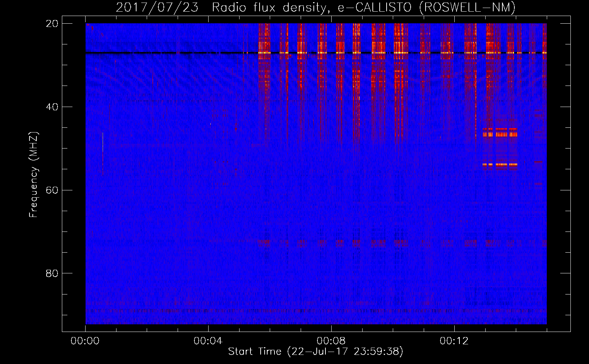The height and width of the screenshot is (364, 589).
Task: Click the plot title 'Radio flux density, e-CALLISTO (ROSWELL-NM)'
Action: click(364, 7)
